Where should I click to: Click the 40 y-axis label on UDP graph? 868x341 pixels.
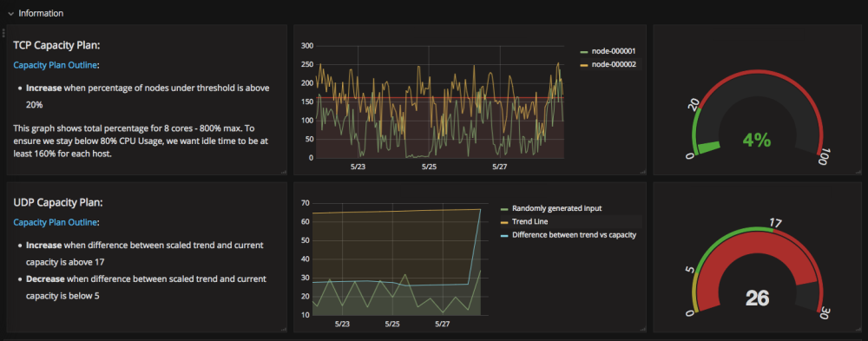(306, 259)
